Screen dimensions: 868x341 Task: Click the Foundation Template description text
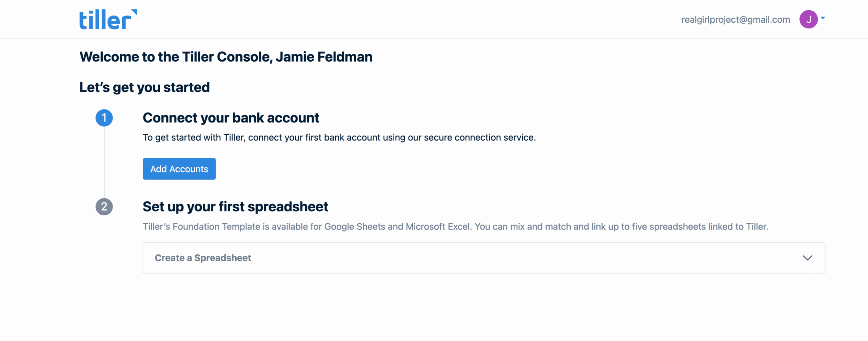(455, 227)
